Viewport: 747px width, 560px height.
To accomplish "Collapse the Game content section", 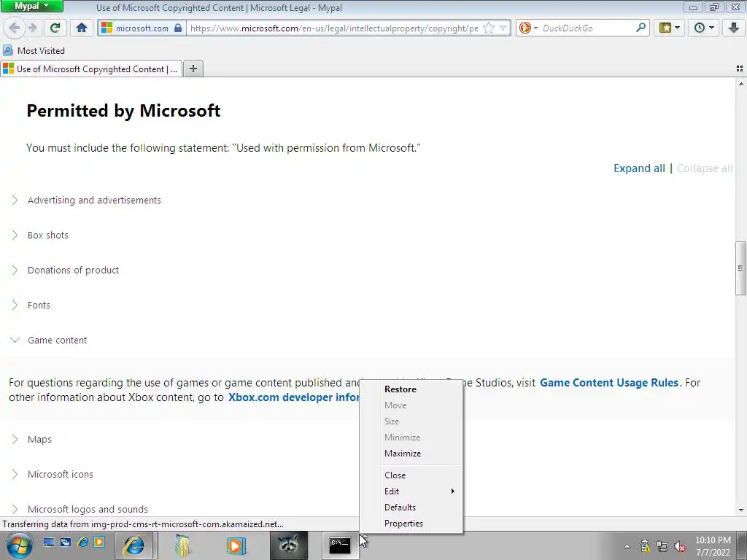I will [x=57, y=340].
